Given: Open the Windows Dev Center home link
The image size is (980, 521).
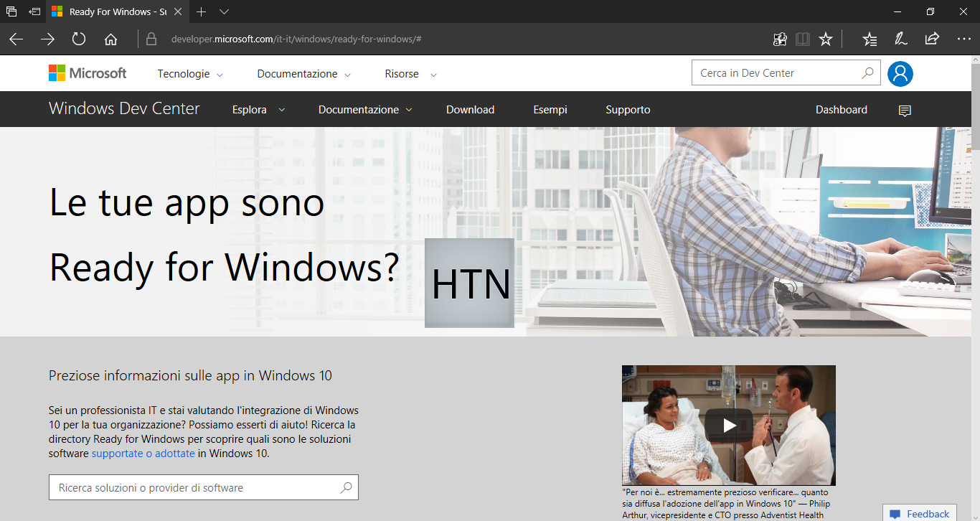Looking at the screenshot, I should pyautogui.click(x=124, y=109).
